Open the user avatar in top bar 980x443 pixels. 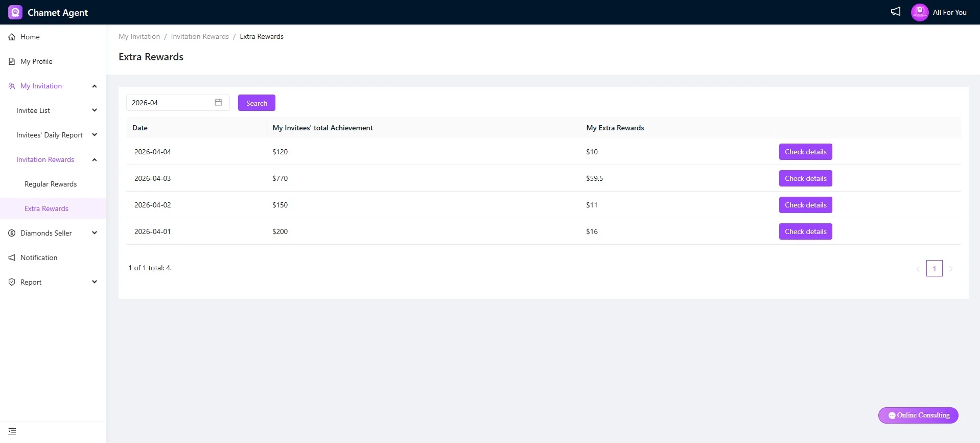coord(920,12)
